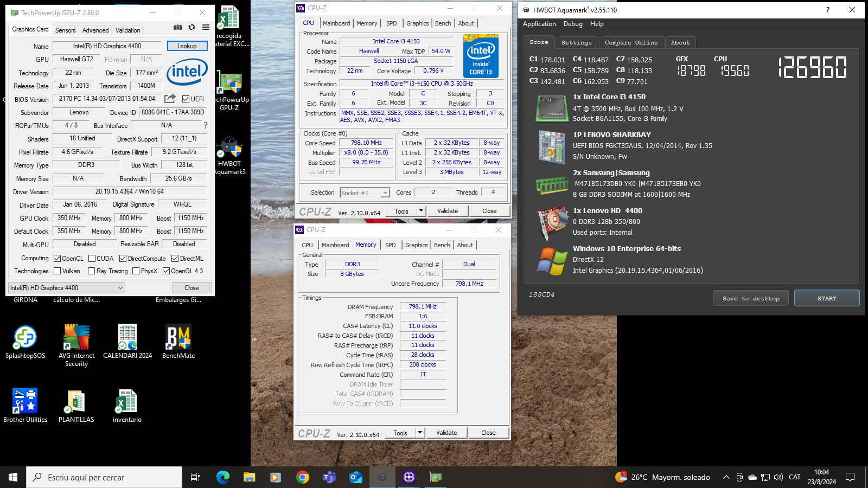
Task: Open Mainboard tab in upper CPU-Z window
Action: (336, 23)
